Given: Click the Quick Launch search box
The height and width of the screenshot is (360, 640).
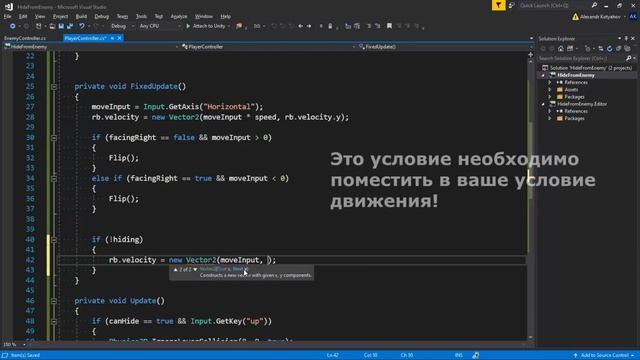Looking at the screenshot, I should 554,6.
